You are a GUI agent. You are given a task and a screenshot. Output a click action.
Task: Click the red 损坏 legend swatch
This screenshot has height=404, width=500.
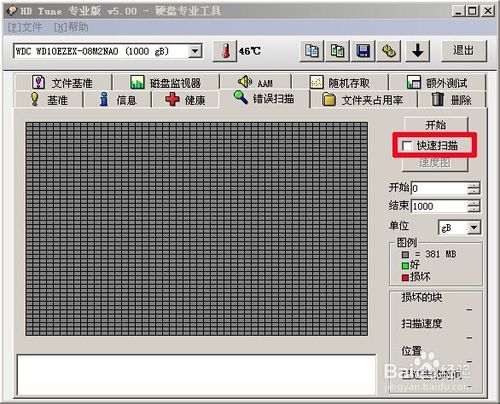(405, 277)
